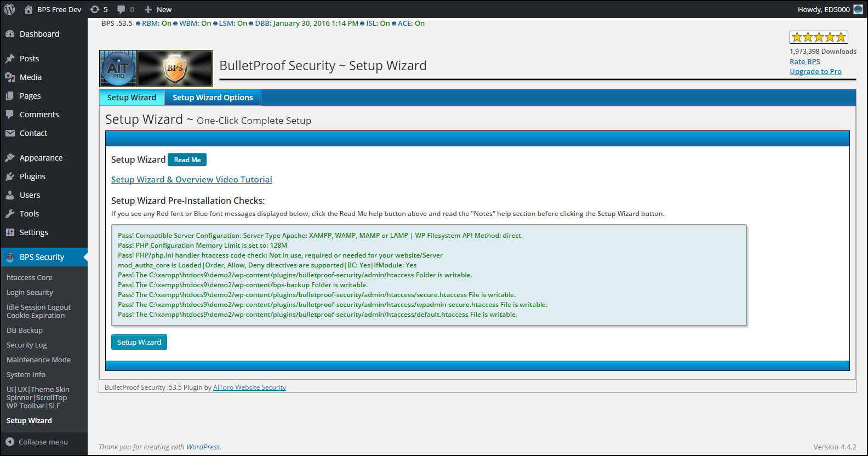Click 'bps-backup Folder is writable' line

click(x=243, y=285)
